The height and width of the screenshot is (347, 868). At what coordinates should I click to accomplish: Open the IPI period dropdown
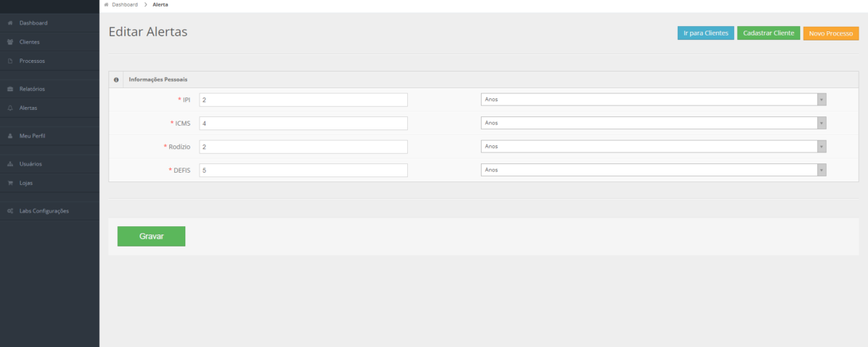(x=654, y=99)
